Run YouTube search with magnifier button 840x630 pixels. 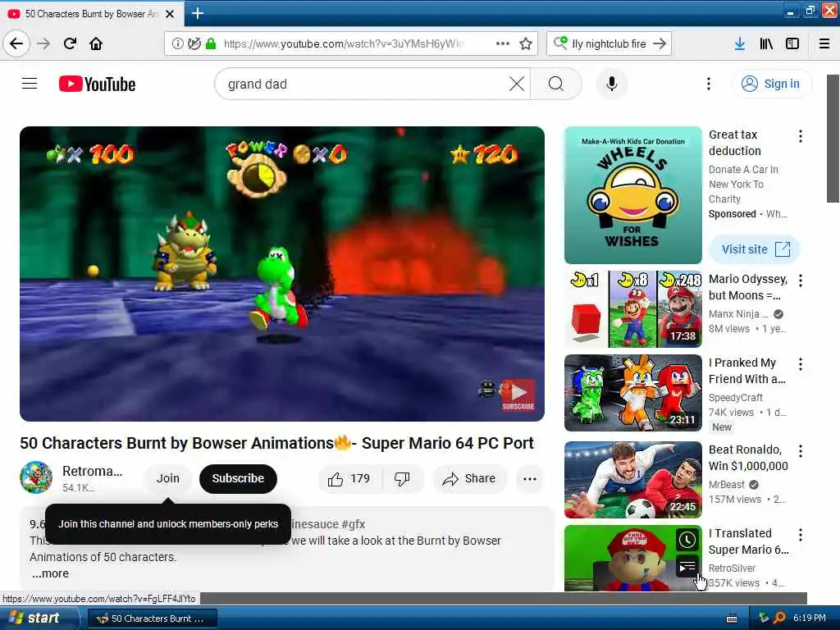(x=556, y=84)
